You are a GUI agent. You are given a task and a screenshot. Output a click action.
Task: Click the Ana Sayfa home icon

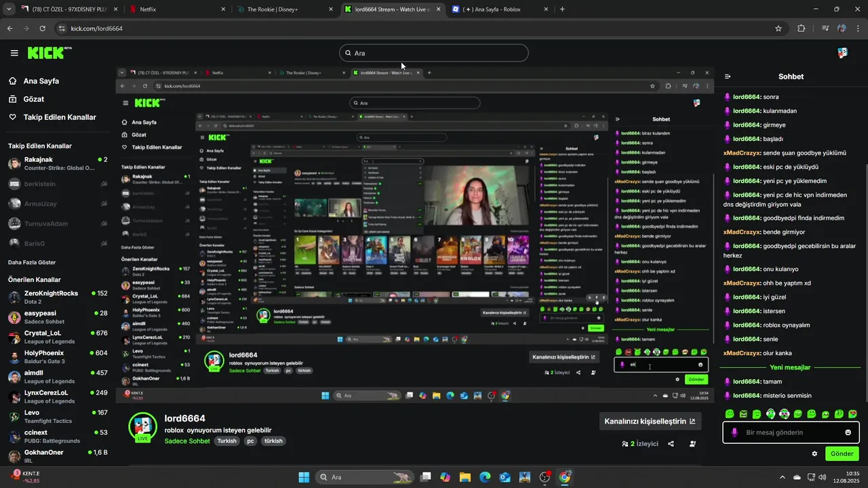click(x=13, y=81)
